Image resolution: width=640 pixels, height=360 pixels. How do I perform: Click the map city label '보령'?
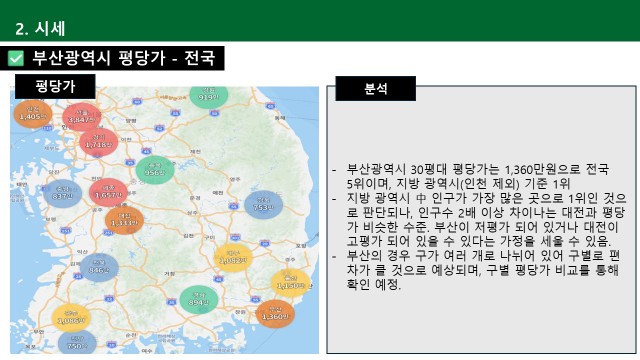pos(51,219)
